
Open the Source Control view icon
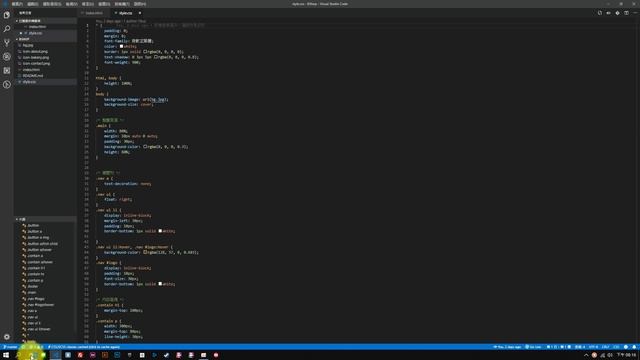7,42
